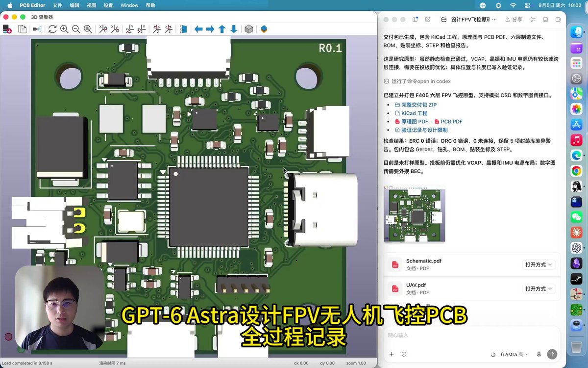This screenshot has width=588, height=368.
Task: Open the 完整交付包 ZIP link
Action: click(415, 105)
